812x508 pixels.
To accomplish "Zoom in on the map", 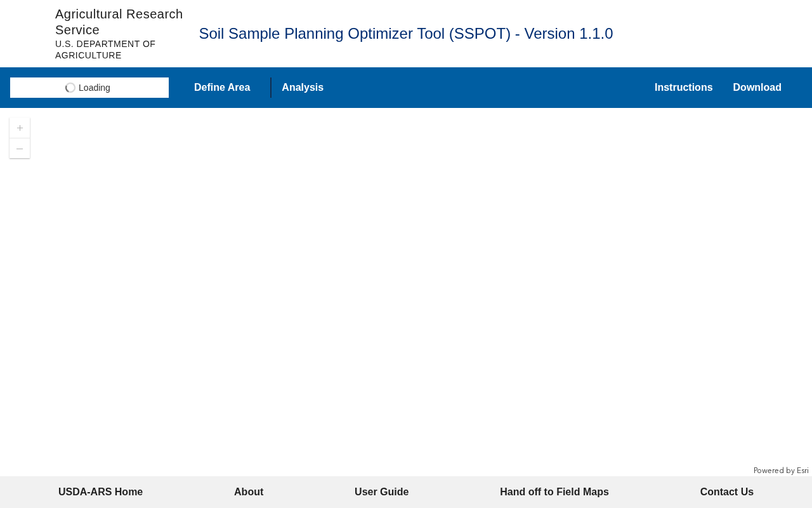I will click(x=20, y=128).
